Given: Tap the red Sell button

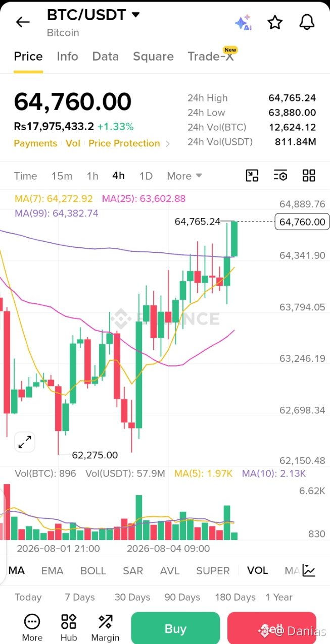Looking at the screenshot, I should pyautogui.click(x=272, y=628).
